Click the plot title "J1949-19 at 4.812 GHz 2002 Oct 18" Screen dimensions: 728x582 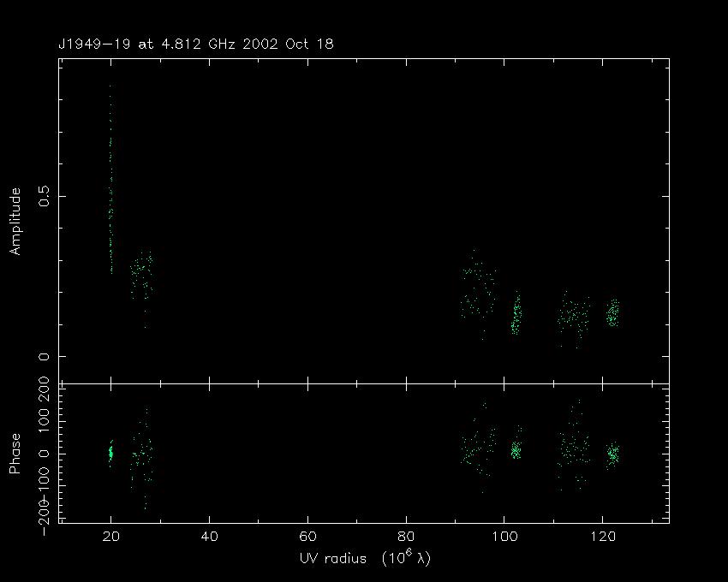coord(195,45)
